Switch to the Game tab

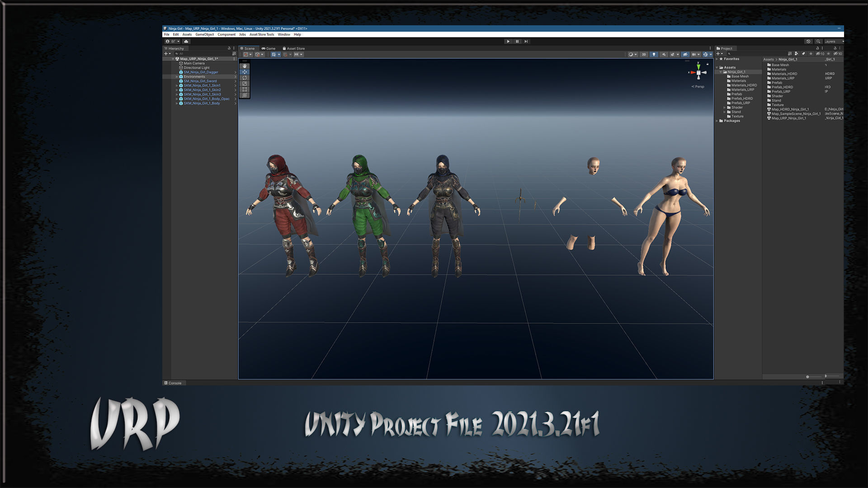(269, 48)
